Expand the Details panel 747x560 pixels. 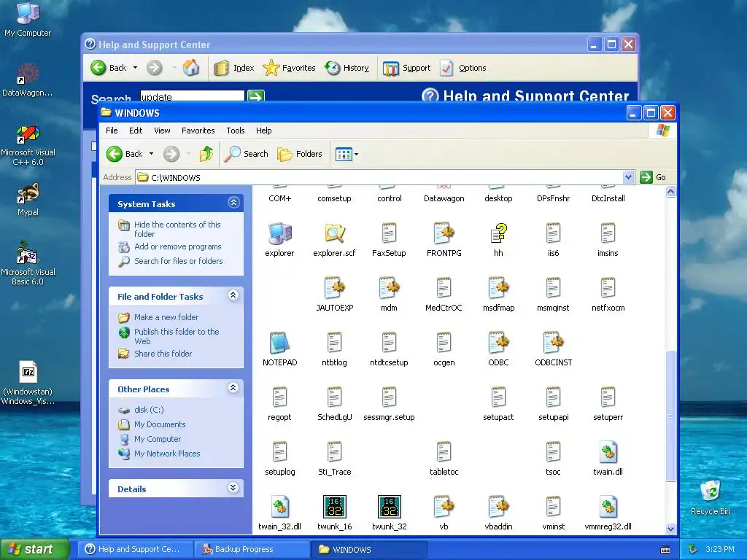tap(233, 488)
